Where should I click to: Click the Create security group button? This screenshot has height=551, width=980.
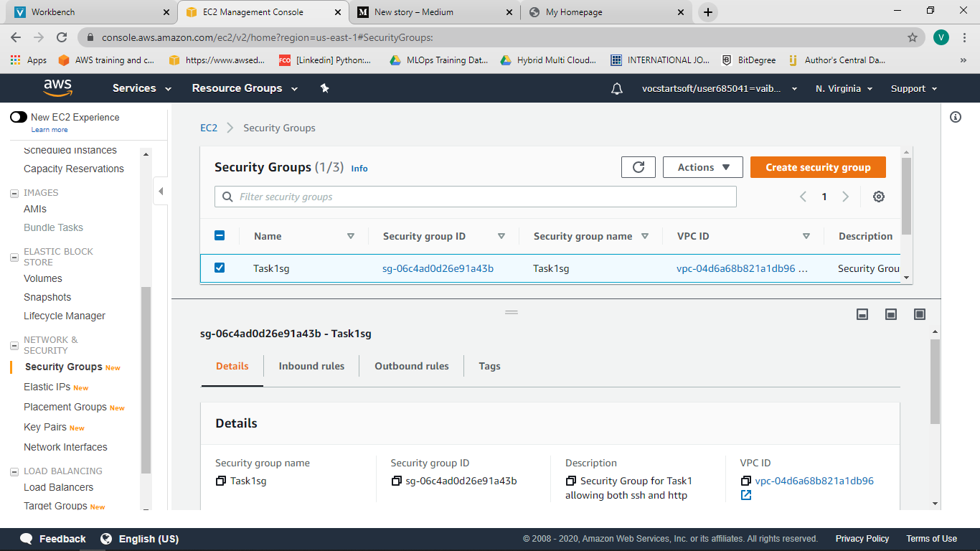[818, 166]
